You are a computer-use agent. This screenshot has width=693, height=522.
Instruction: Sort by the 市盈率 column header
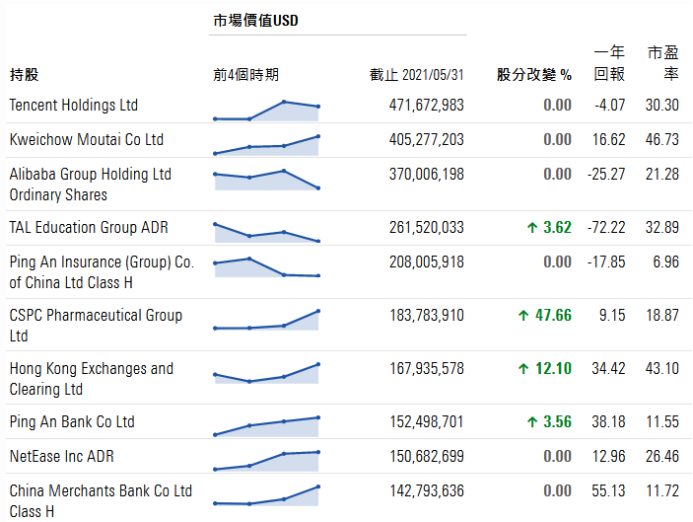(663, 63)
